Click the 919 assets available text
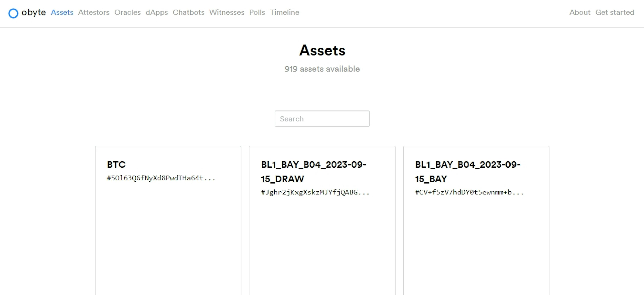Image resolution: width=644 pixels, height=295 pixels. [x=322, y=69]
